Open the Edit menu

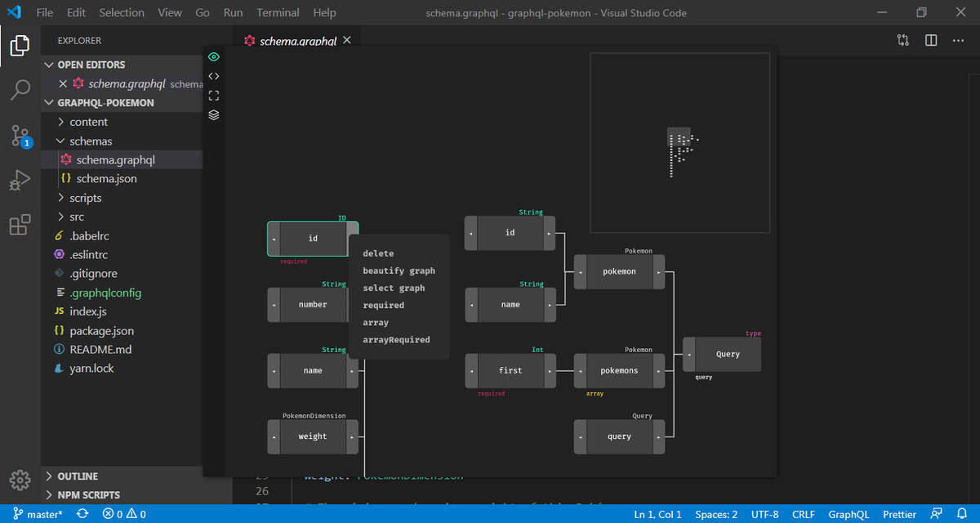click(x=76, y=13)
